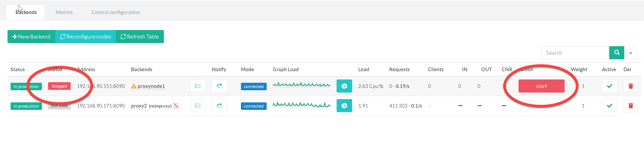Open list icon for proxy2 row

pos(198,106)
